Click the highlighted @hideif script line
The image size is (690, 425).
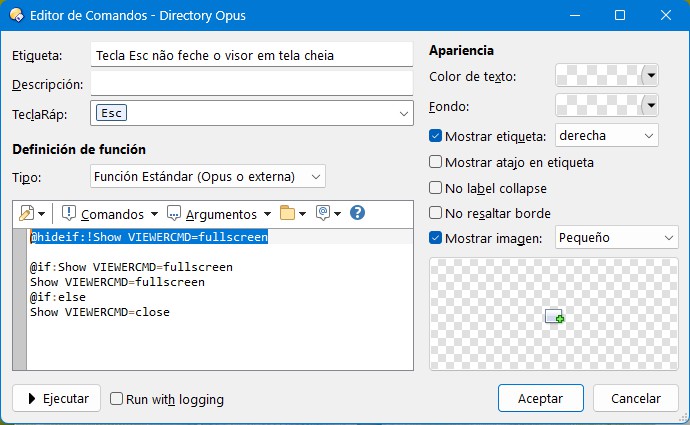[149, 237]
